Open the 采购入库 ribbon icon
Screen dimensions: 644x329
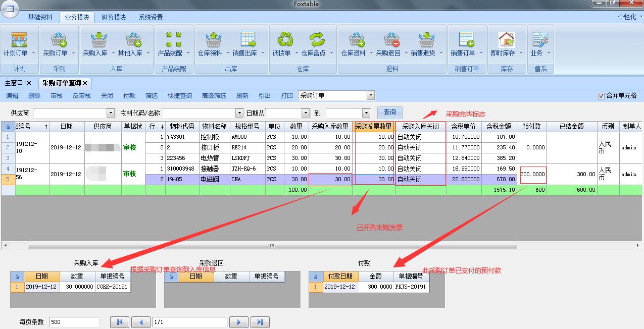(x=95, y=40)
